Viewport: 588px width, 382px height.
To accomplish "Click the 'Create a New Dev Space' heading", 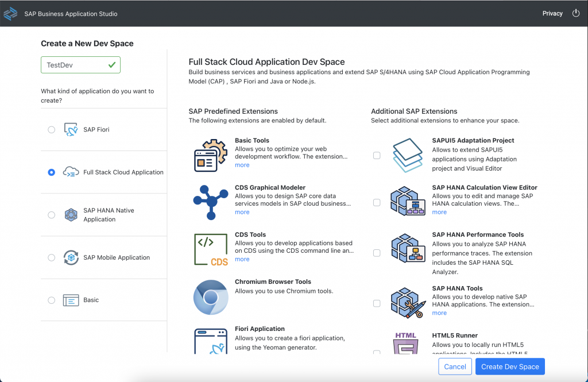I will point(87,44).
